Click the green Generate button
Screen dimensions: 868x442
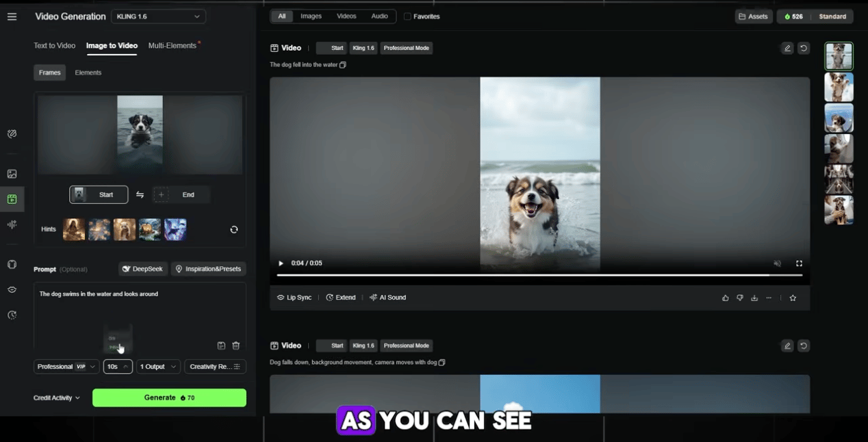tap(169, 398)
